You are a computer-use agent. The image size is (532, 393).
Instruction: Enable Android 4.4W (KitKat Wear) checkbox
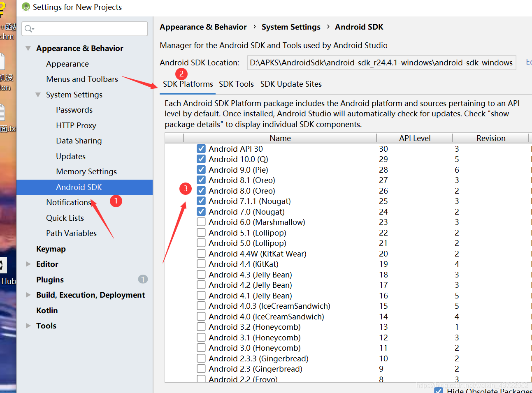point(201,254)
